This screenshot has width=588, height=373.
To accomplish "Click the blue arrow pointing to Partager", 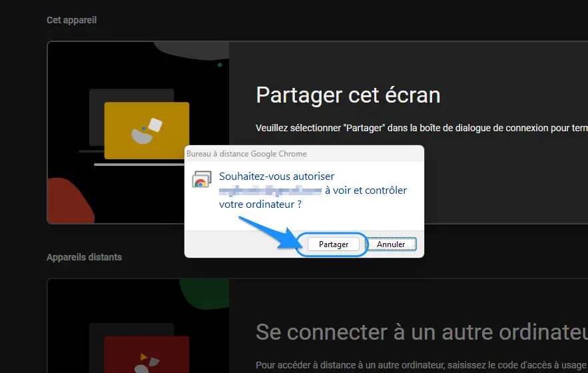I will tap(270, 232).
